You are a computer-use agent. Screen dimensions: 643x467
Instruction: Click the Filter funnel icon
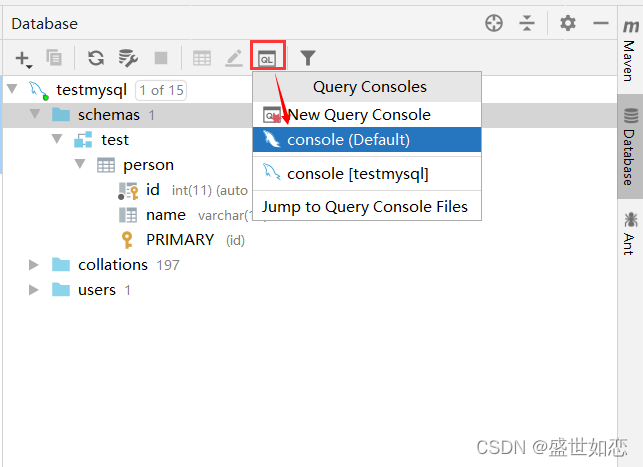click(308, 58)
